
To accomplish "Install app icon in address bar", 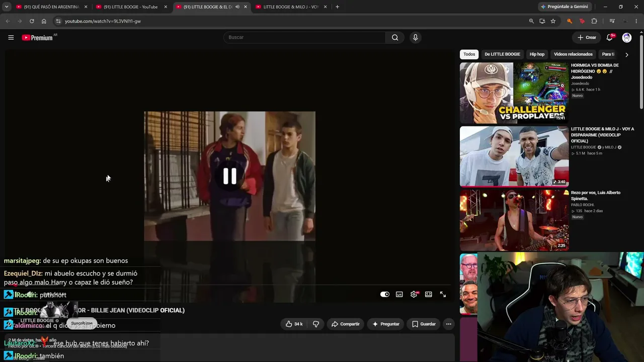I will pos(542,21).
